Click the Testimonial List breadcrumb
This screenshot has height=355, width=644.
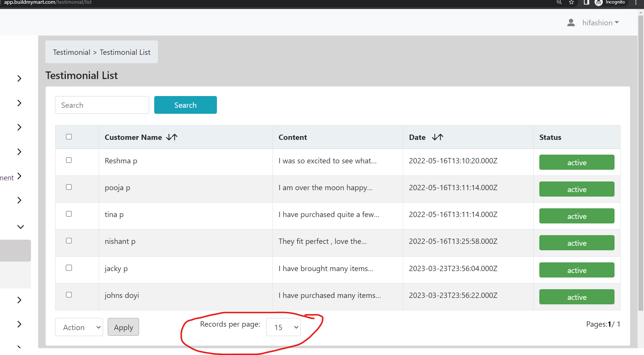tap(125, 52)
